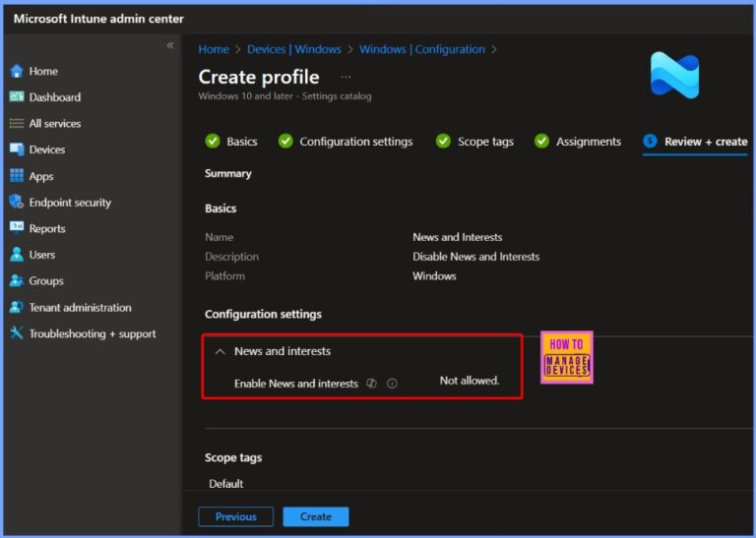
Task: Open All services in sidebar
Action: point(55,123)
